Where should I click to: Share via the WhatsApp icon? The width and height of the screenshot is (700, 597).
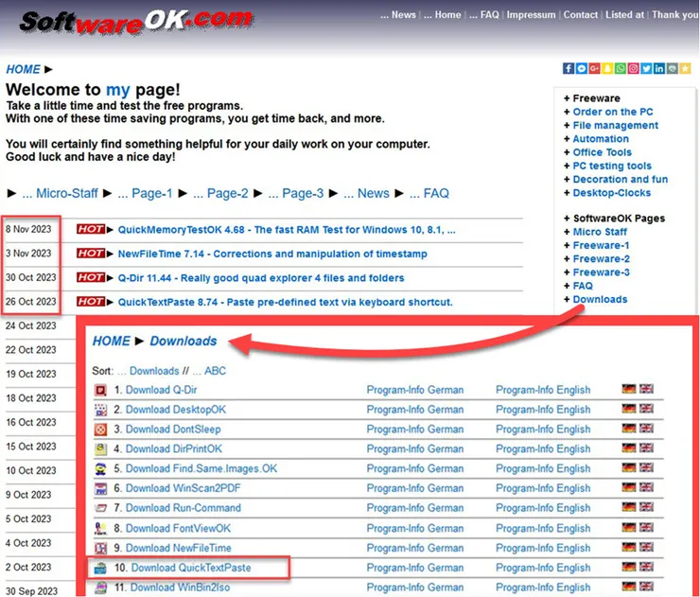pos(621,68)
